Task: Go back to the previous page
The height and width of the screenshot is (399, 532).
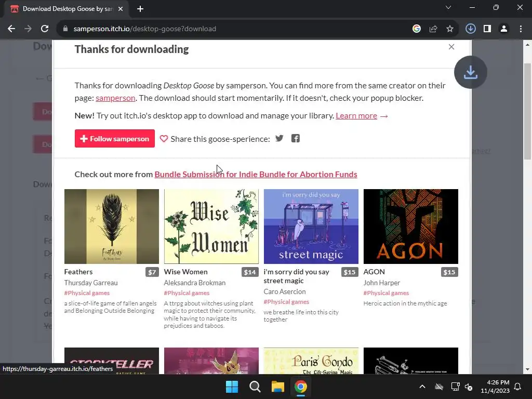Action: coord(11,29)
